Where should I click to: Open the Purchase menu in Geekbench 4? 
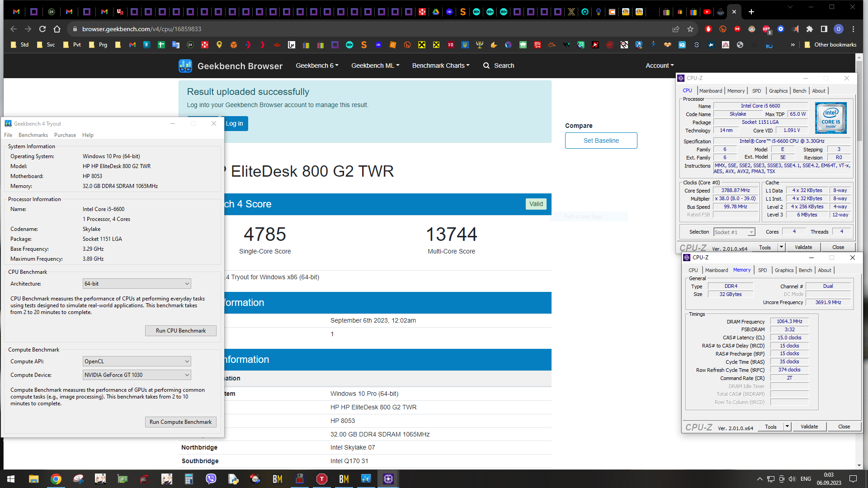tap(65, 135)
